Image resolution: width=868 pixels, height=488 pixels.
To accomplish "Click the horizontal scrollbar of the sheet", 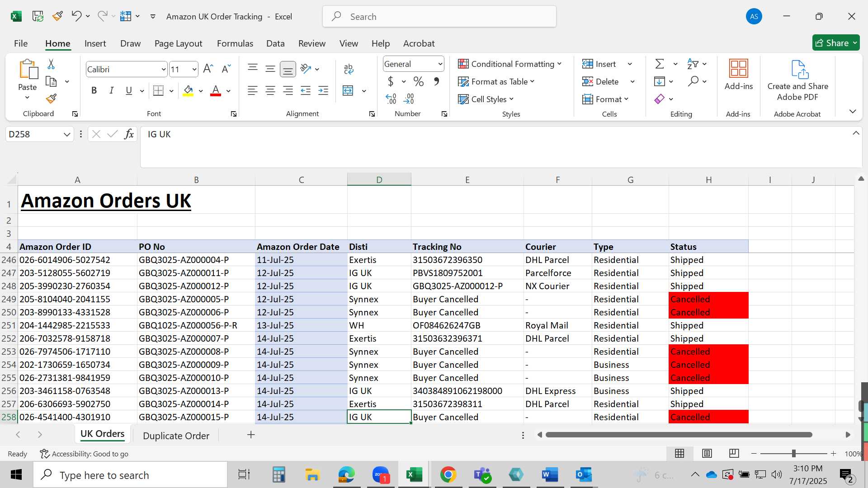I will [679, 435].
